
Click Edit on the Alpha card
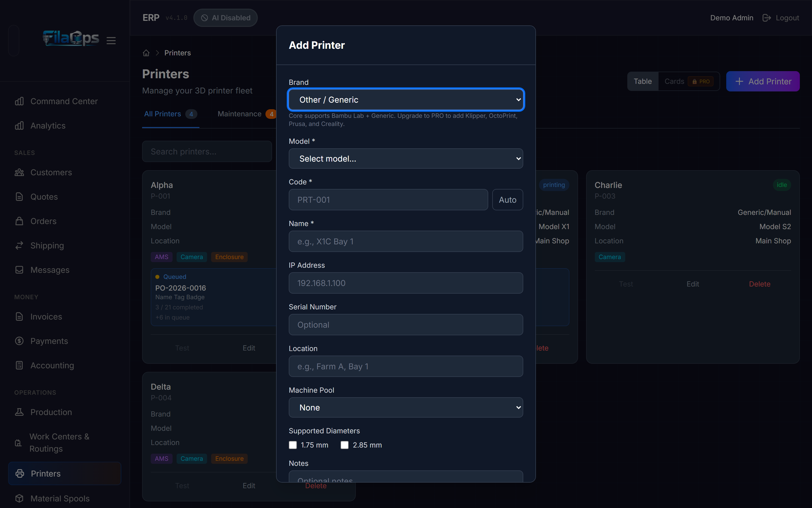(249, 348)
